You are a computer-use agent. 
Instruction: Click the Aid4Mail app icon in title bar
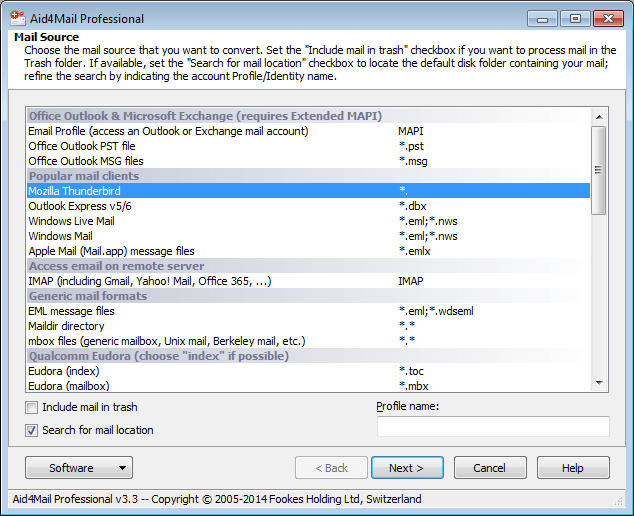pyautogui.click(x=17, y=18)
